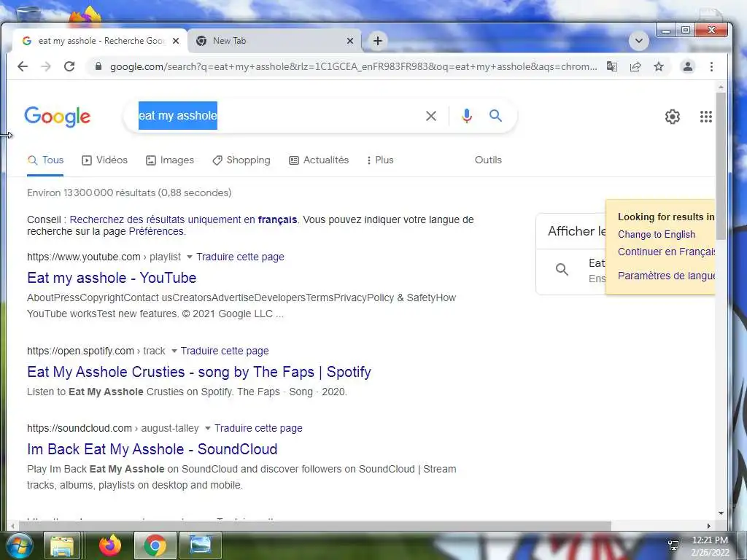
Task: Click Traduire cette page for Spotify result
Action: tap(225, 351)
